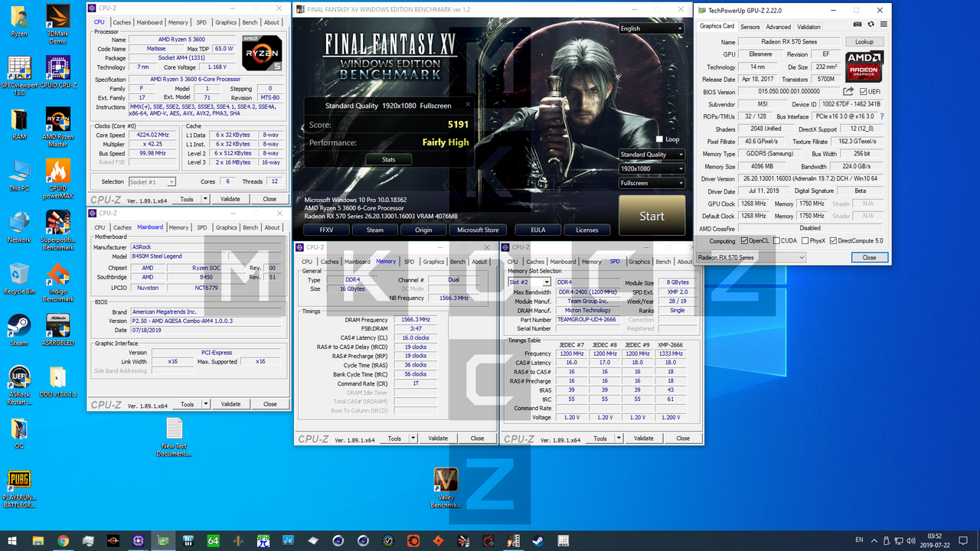Open the English language dropdown
980x551 pixels.
(652, 28)
